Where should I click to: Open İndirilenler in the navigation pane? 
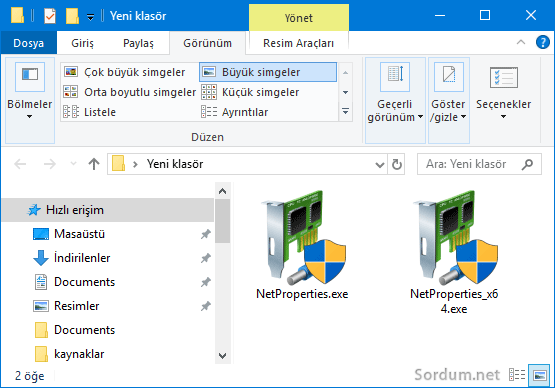coord(108,258)
